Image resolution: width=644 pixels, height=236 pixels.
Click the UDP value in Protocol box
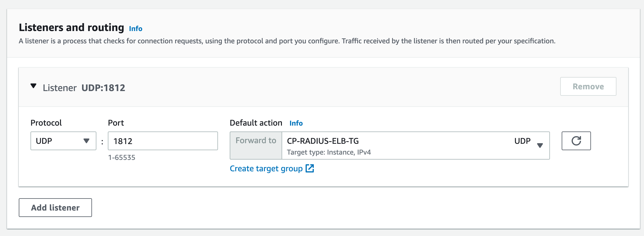(44, 141)
